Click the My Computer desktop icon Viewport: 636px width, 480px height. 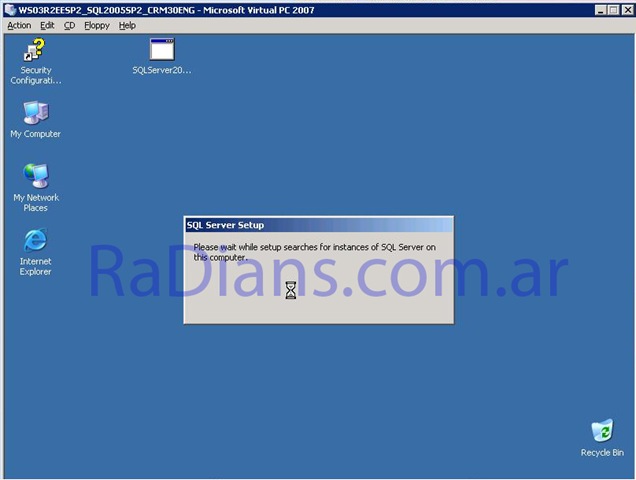click(x=36, y=112)
